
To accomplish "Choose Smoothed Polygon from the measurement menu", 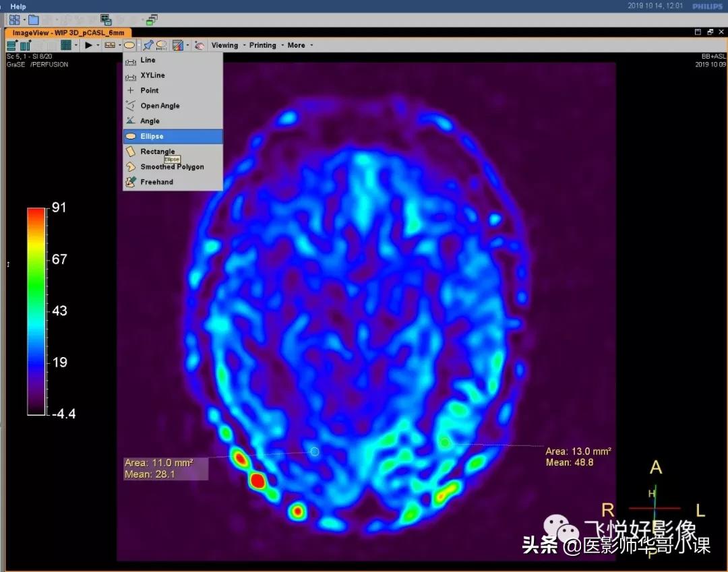I will coord(173,166).
